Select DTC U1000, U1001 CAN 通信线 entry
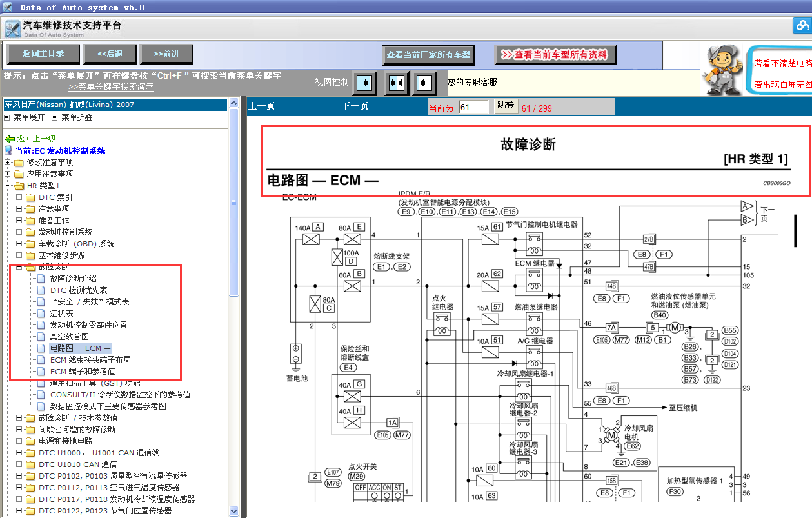 99,453
